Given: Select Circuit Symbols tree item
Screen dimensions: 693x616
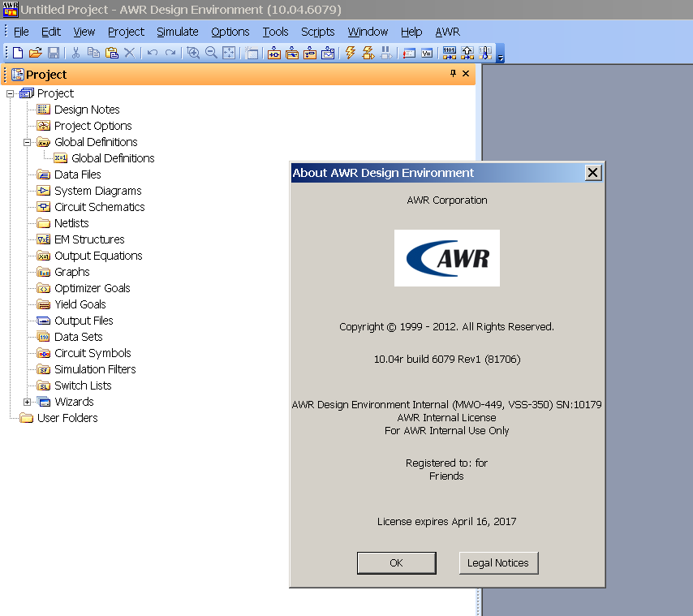Looking at the screenshot, I should [93, 353].
